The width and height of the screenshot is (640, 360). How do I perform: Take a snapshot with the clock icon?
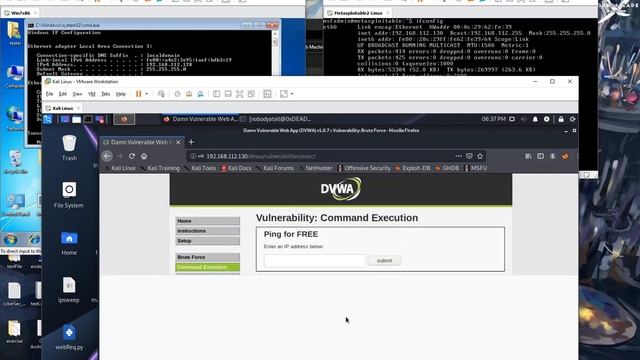tap(177, 94)
